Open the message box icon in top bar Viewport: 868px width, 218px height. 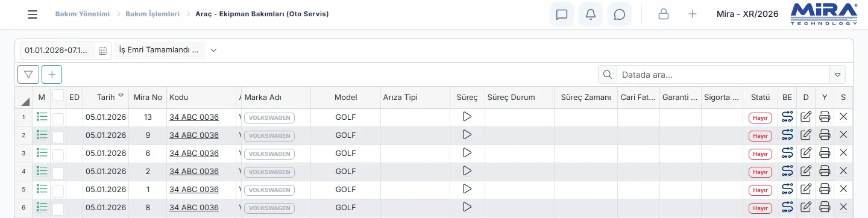point(562,14)
